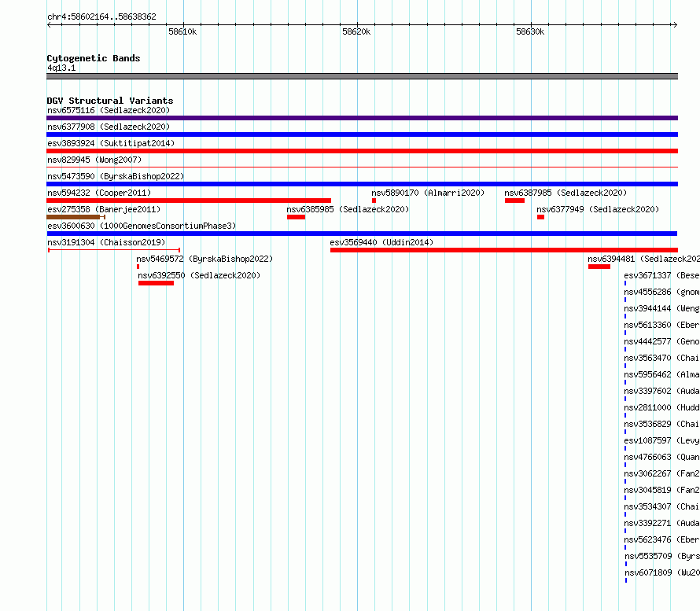Click the red nsv6392550 feature bar

pyautogui.click(x=156, y=283)
